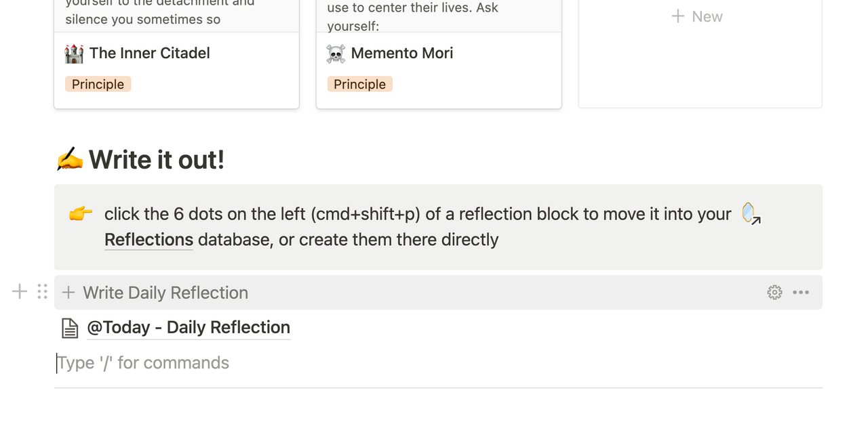Click the page icon next to @Today
This screenshot has height=422, width=868.
click(70, 329)
